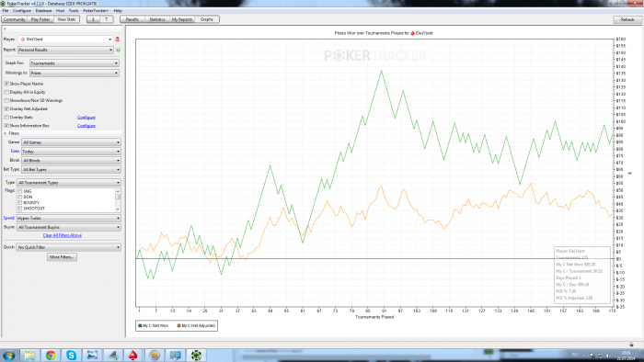
Task: Check the DON flag checkbox
Action: [19, 198]
